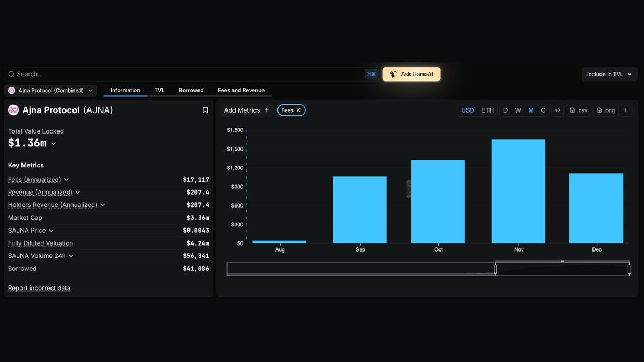
Task: Click the $41,086 borrowed value
Action: (196, 269)
